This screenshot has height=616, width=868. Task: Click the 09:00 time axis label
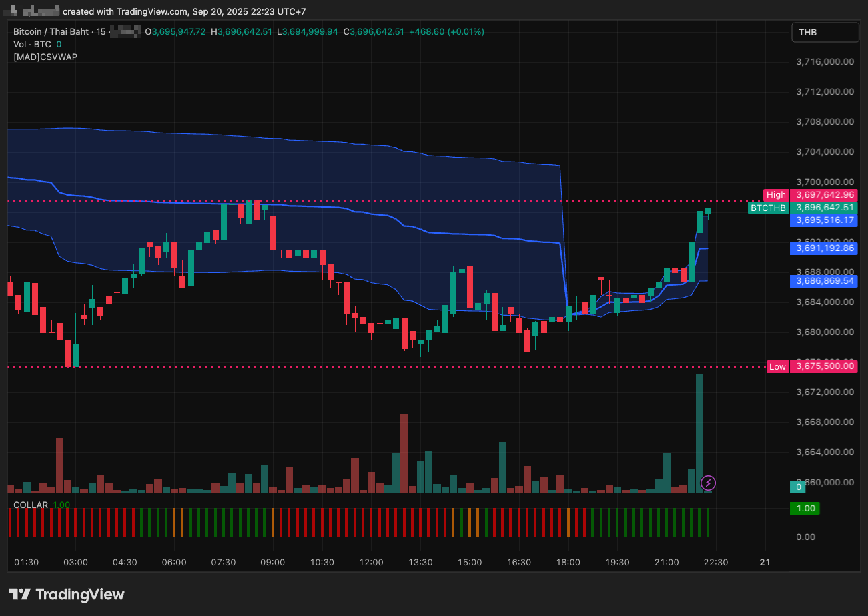point(272,562)
